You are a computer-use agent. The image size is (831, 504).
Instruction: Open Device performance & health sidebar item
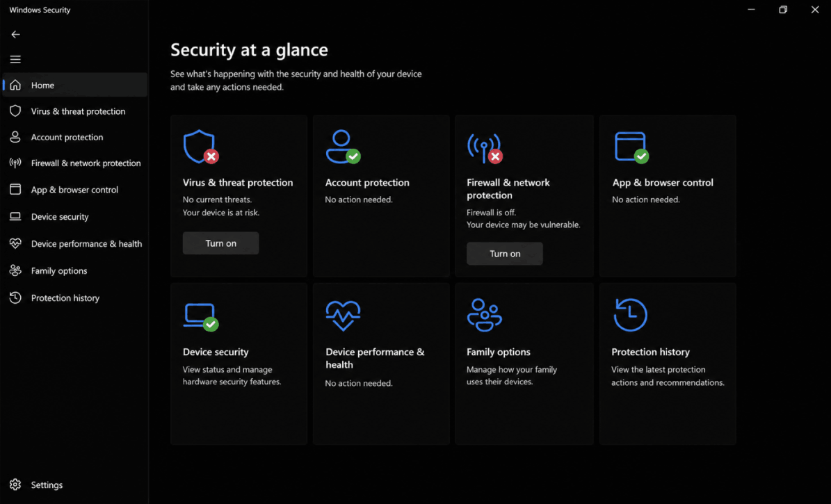click(x=74, y=243)
